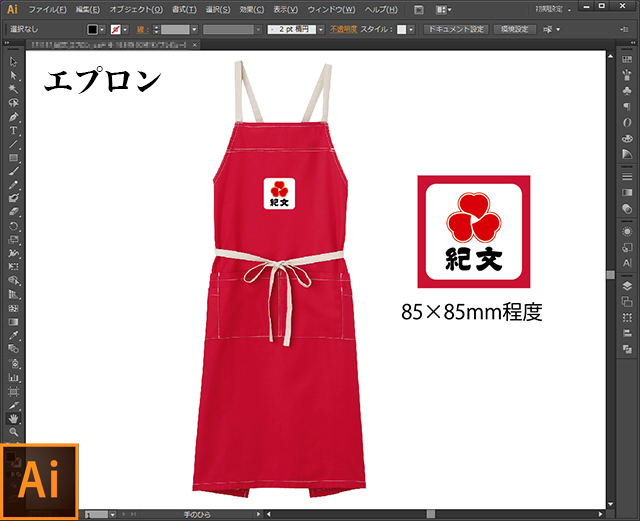Select the Direct Selection tool (white arrow)

point(13,75)
